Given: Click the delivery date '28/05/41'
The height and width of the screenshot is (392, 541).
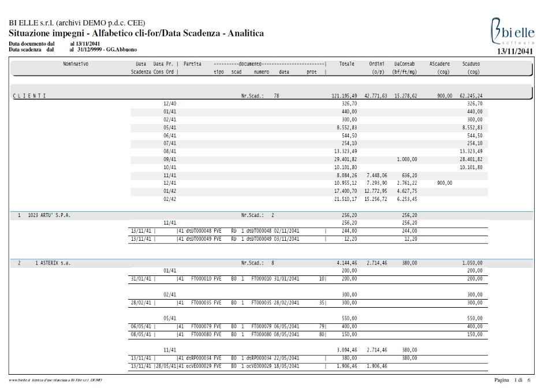Looking at the screenshot, I should [166, 366].
